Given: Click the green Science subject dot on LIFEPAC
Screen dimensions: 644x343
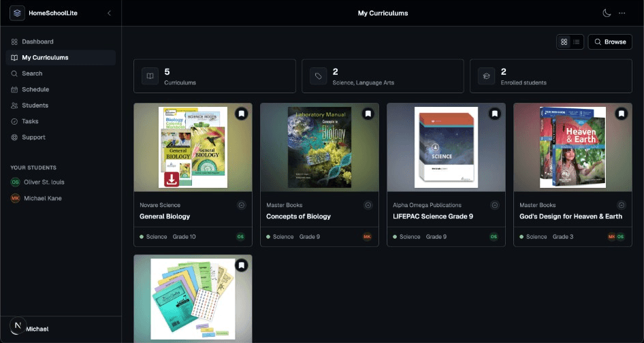Looking at the screenshot, I should click(395, 237).
